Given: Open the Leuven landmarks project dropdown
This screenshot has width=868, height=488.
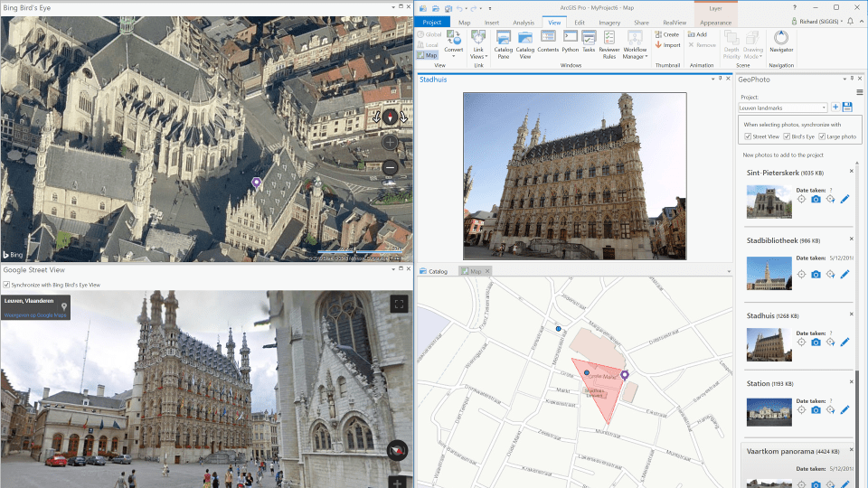Looking at the screenshot, I should (x=824, y=108).
